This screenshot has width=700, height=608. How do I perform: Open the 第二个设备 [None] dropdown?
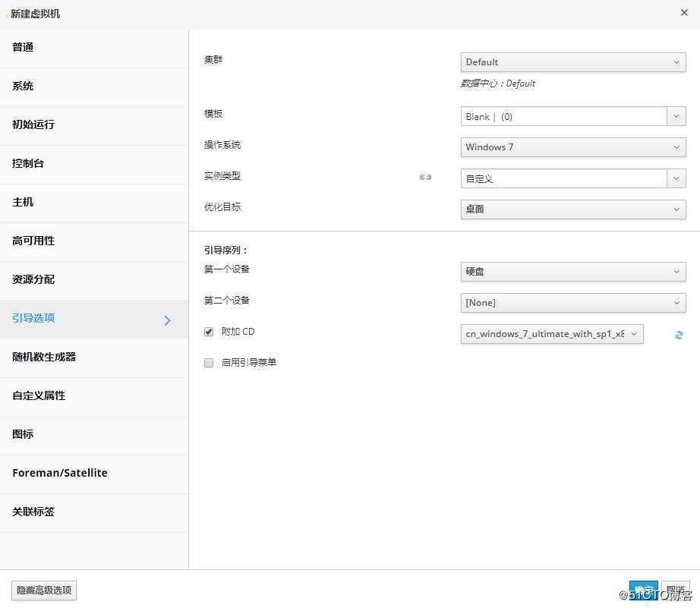coord(573,303)
